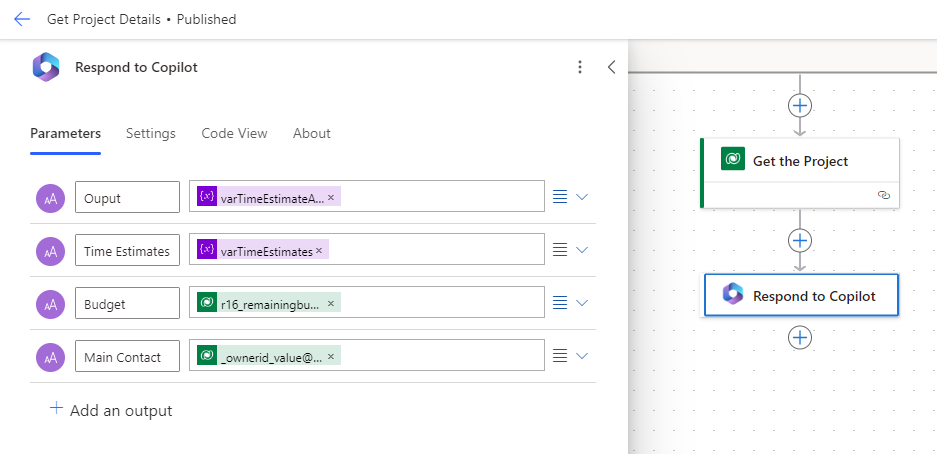Expand the Time Estimates row chevron

tap(582, 250)
